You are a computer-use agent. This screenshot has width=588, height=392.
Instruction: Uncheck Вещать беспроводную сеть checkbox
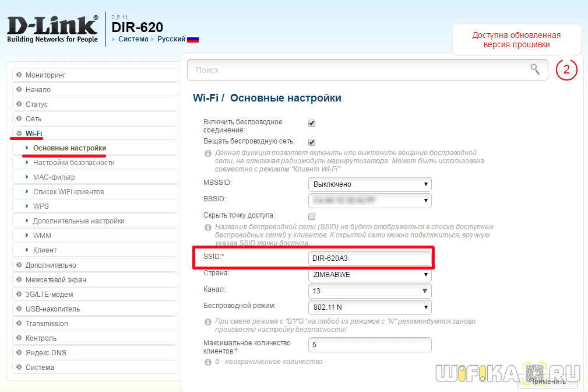[x=311, y=142]
